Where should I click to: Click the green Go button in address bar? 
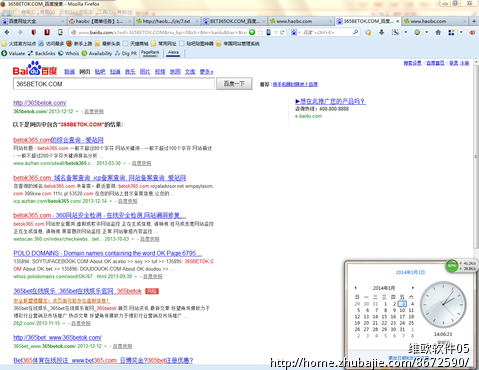pyautogui.click(x=252, y=32)
